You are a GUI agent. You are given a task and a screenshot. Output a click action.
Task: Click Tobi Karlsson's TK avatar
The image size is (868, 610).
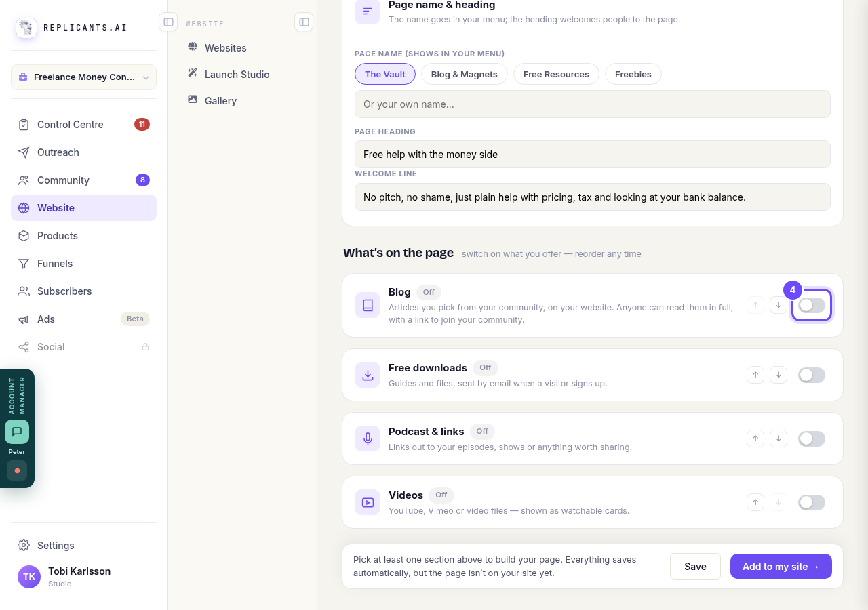(29, 577)
